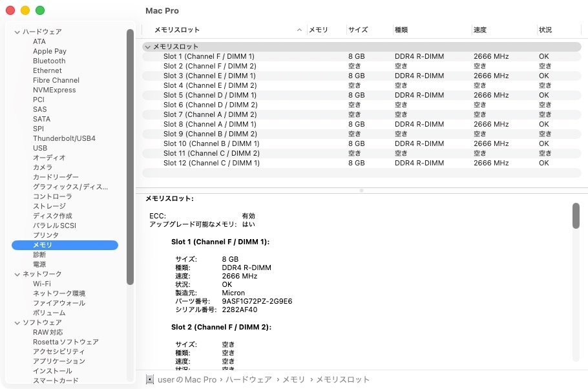Collapse the ハードウェア sidebar section
The height and width of the screenshot is (389, 588).
[x=17, y=32]
